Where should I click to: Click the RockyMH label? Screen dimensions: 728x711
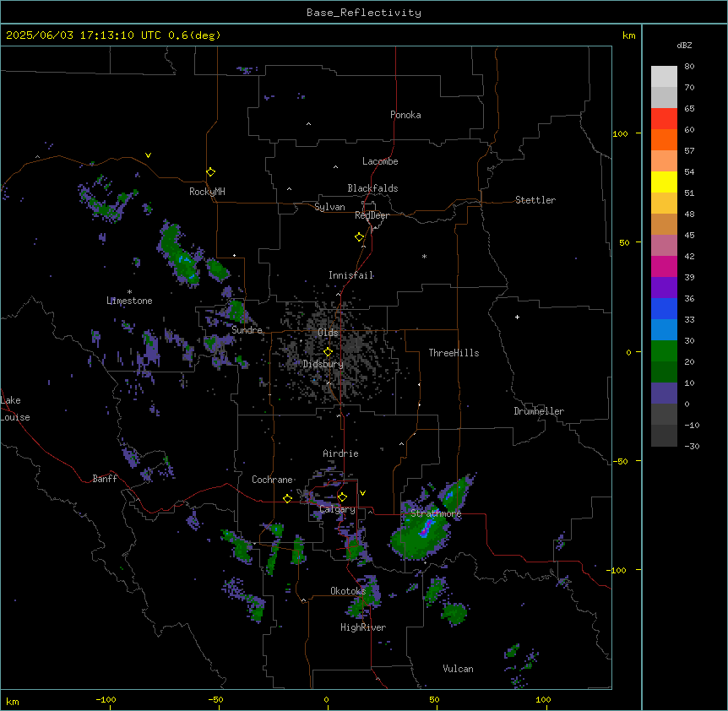(x=207, y=191)
